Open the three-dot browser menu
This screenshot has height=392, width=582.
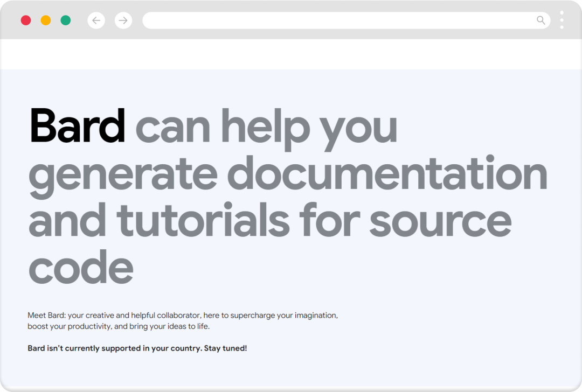click(562, 20)
